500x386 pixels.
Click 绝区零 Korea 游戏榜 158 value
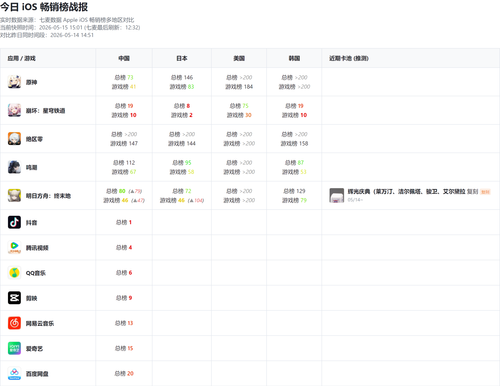(x=303, y=143)
